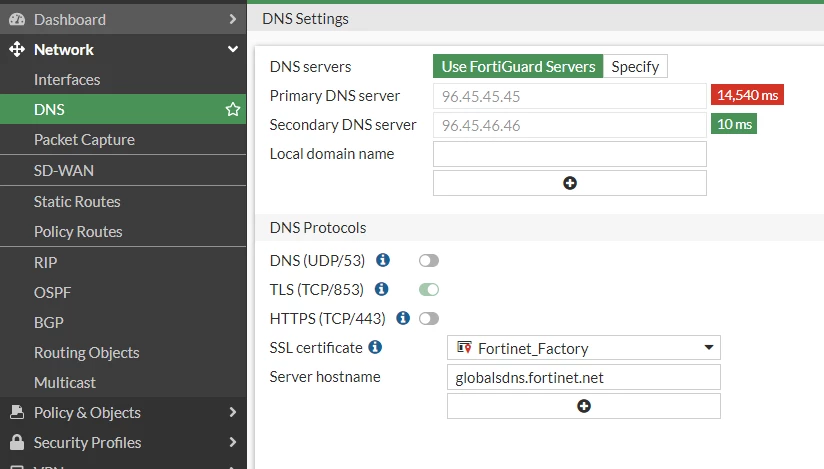Viewport: 824px width, 469px height.
Task: Click the Dashboard menu label
Action: coord(70,19)
